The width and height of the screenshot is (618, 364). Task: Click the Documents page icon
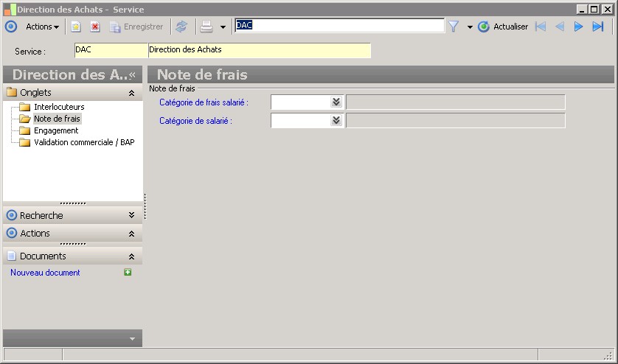12,256
